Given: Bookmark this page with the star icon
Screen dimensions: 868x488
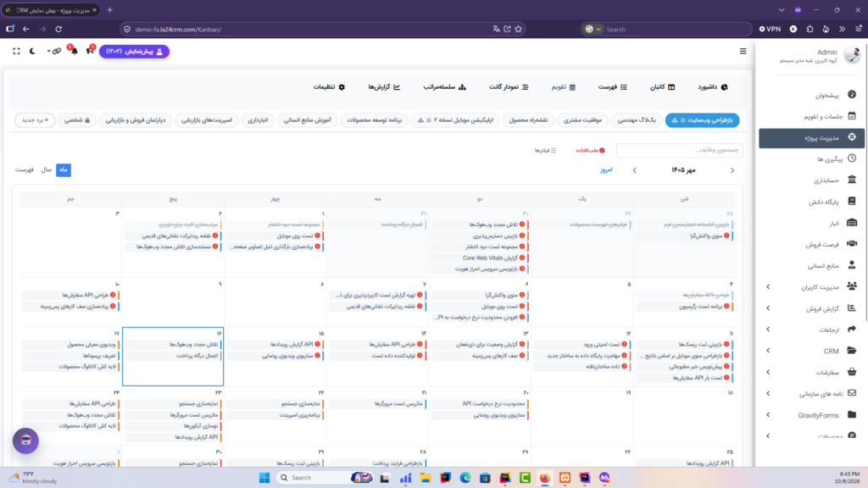Looking at the screenshot, I should point(518,30).
